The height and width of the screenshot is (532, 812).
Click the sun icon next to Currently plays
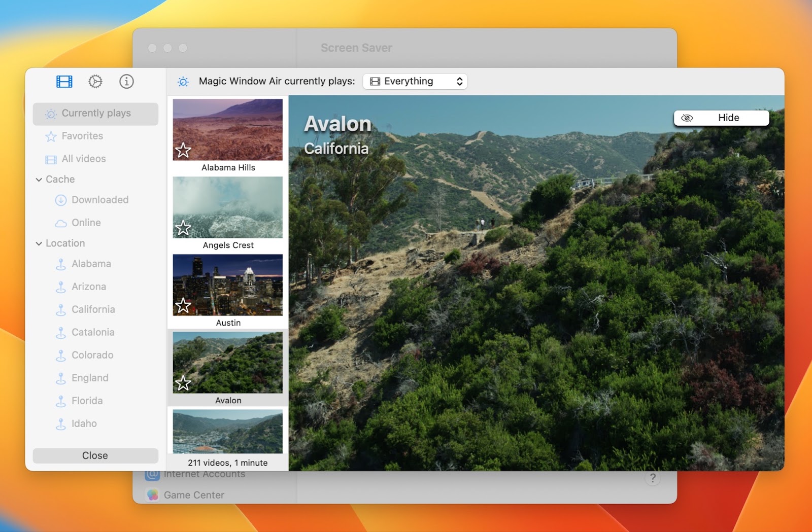point(50,114)
